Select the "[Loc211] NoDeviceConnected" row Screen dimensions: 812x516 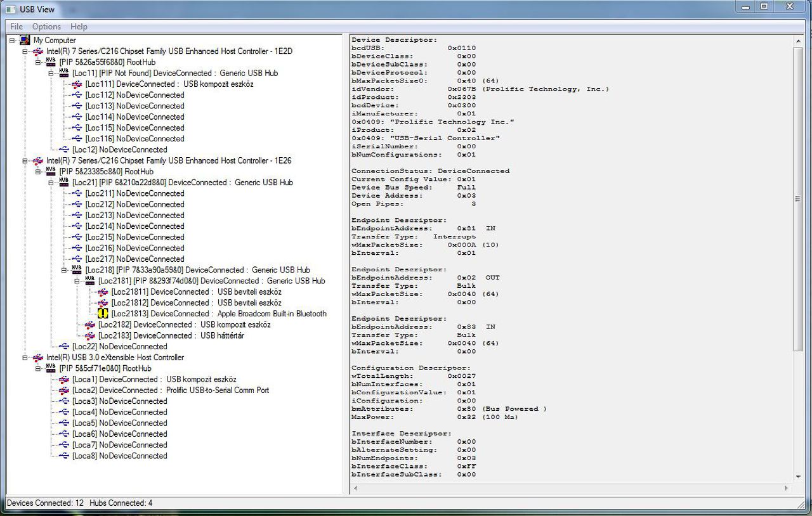pyautogui.click(x=134, y=193)
